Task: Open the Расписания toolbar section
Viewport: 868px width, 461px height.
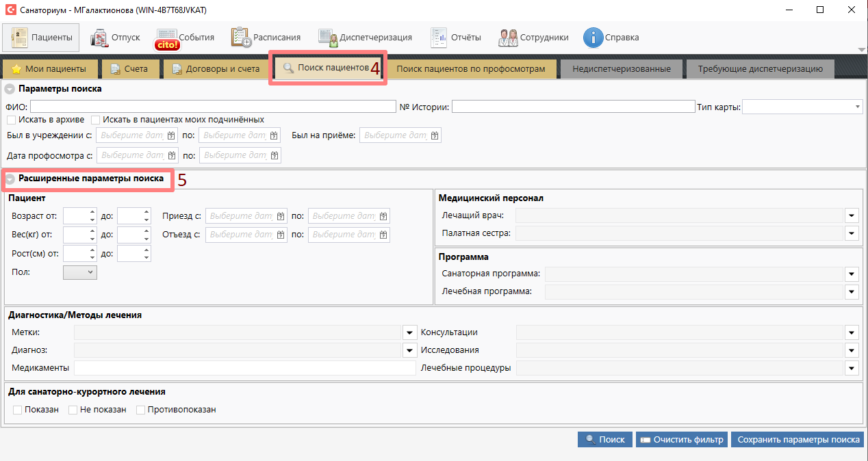Action: tap(266, 38)
